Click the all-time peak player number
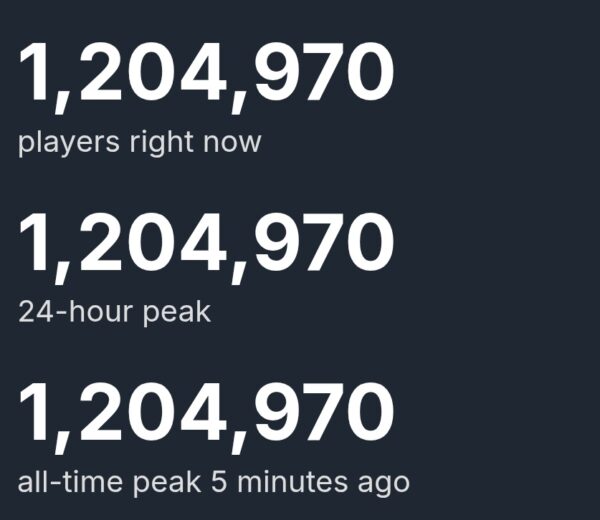The width and height of the screenshot is (600, 520). pos(206,417)
